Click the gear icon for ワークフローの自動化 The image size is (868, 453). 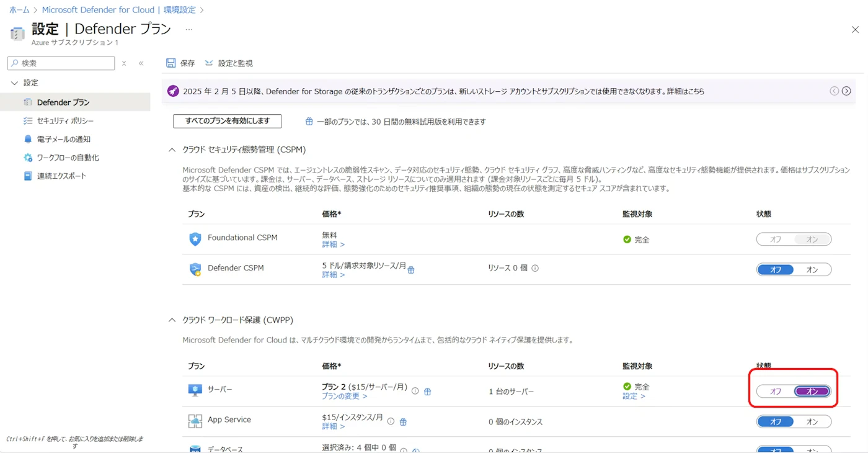click(27, 158)
